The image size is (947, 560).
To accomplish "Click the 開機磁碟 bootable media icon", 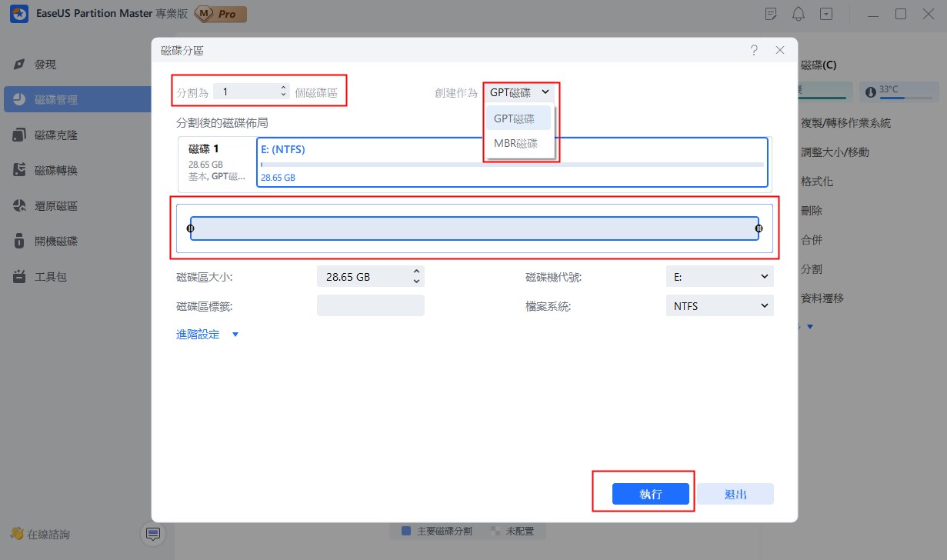I will click(20, 242).
